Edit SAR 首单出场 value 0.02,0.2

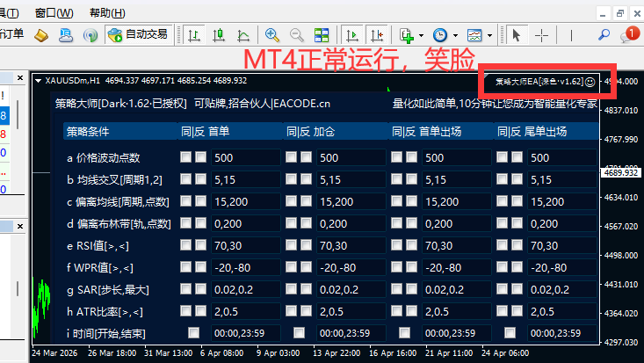pyautogui.click(x=457, y=289)
